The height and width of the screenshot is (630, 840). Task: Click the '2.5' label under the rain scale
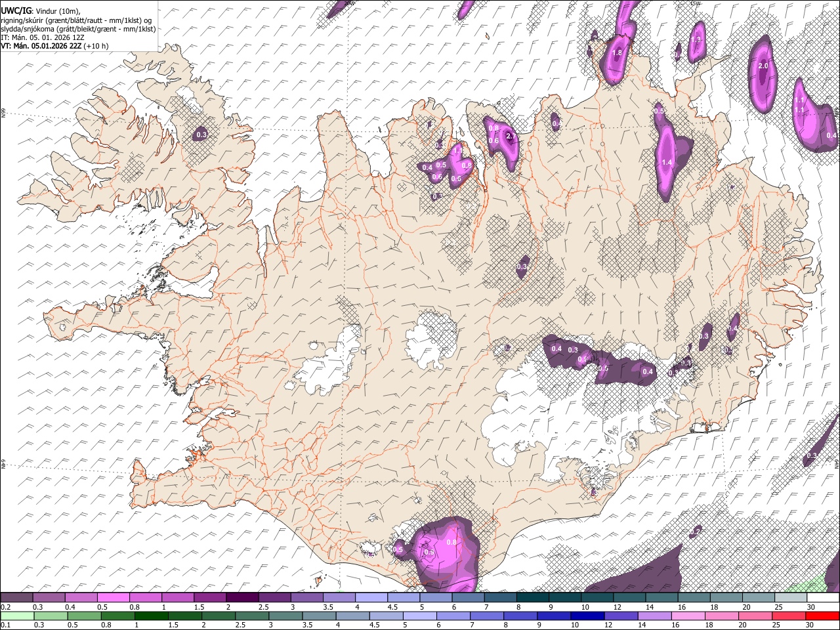(x=240, y=625)
